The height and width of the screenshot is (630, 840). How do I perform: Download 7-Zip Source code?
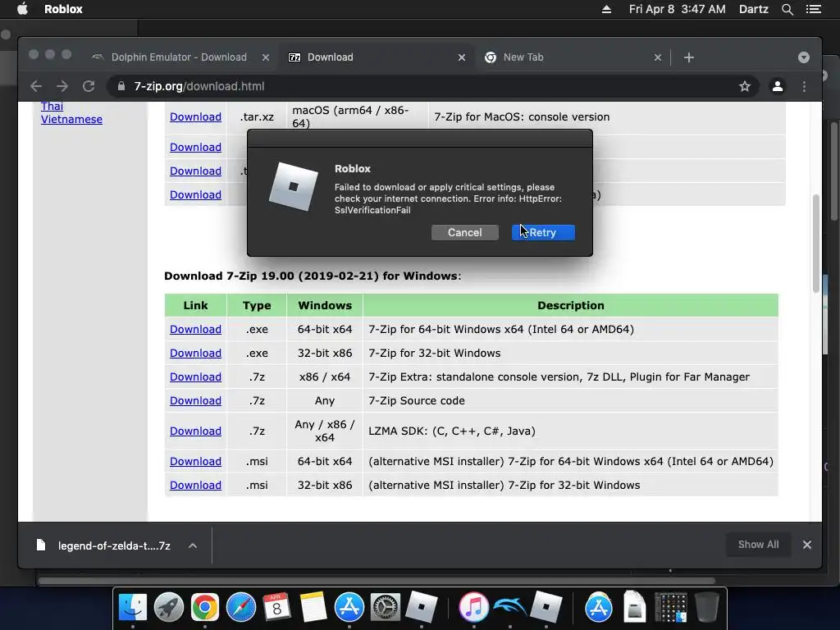pos(195,400)
